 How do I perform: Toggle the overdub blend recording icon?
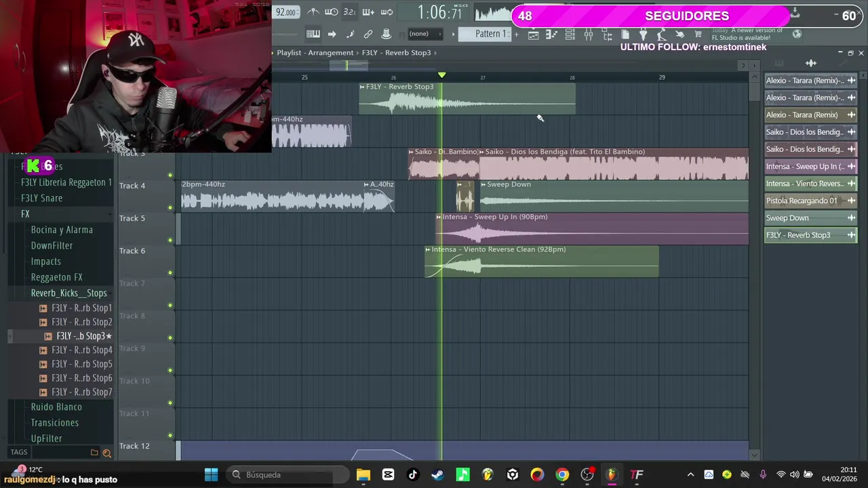click(x=368, y=12)
